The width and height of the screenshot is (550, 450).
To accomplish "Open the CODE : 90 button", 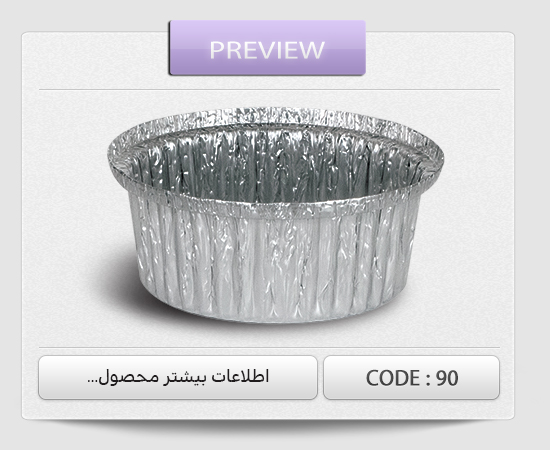I will [x=411, y=377].
